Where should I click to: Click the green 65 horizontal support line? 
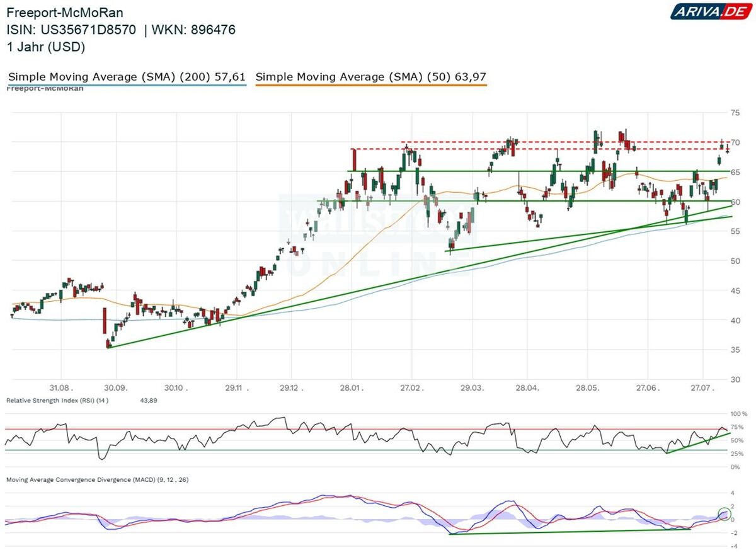[x=534, y=171]
